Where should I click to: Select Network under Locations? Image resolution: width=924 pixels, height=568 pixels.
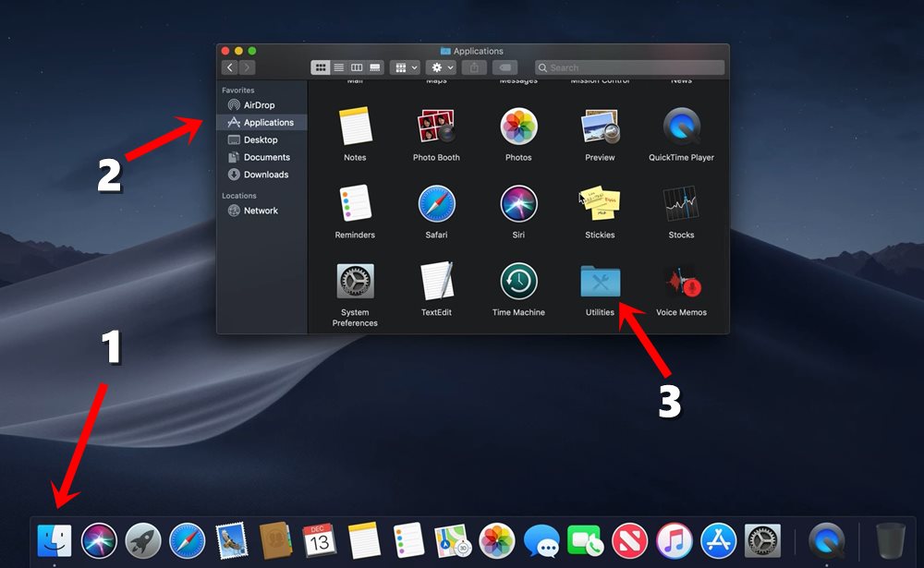(261, 211)
